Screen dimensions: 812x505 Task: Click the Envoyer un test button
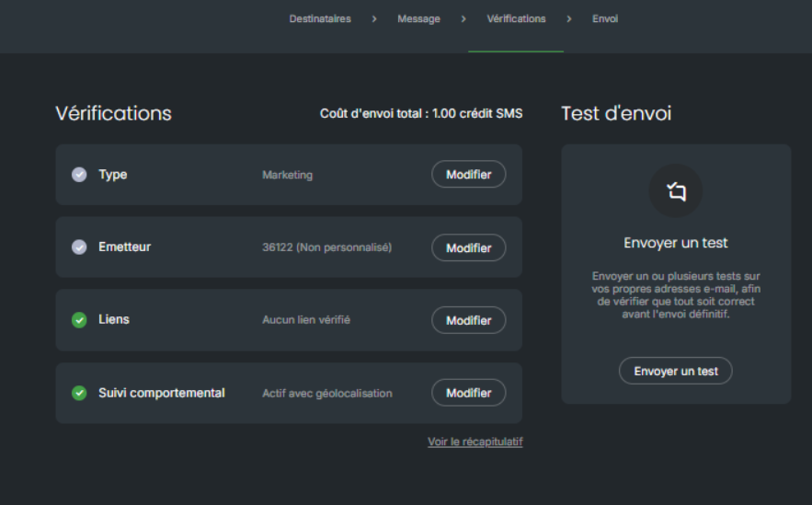(675, 371)
